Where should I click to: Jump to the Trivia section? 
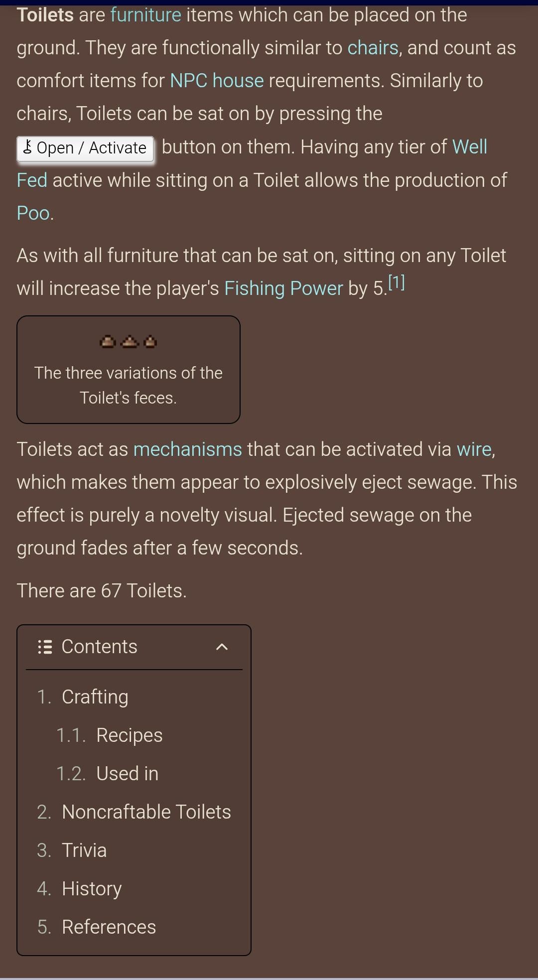tap(84, 850)
